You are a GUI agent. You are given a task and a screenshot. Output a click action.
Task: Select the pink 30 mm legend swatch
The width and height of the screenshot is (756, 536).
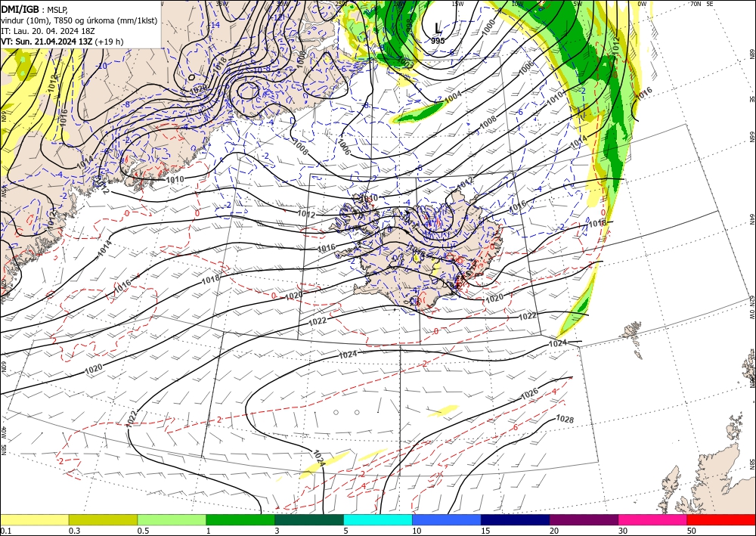[653, 520]
